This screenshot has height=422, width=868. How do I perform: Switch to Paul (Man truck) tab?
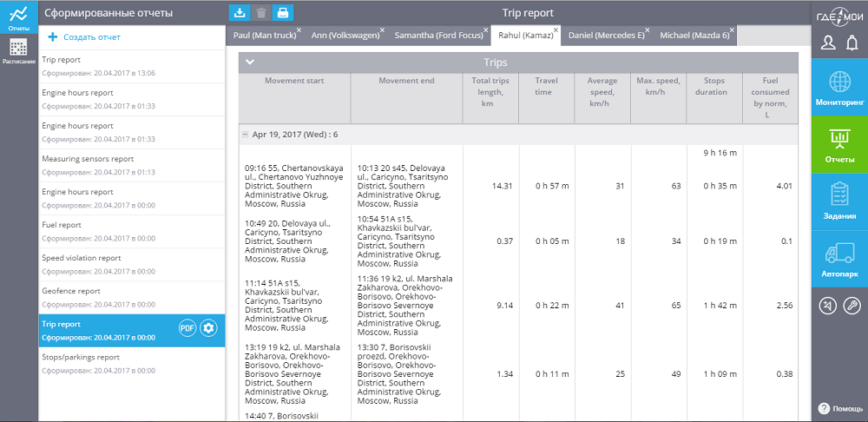261,36
